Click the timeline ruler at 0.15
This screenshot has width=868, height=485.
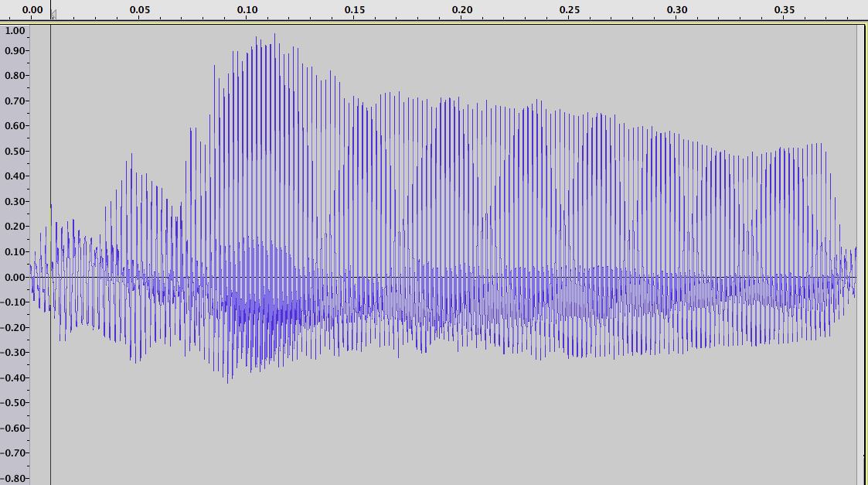(x=355, y=9)
